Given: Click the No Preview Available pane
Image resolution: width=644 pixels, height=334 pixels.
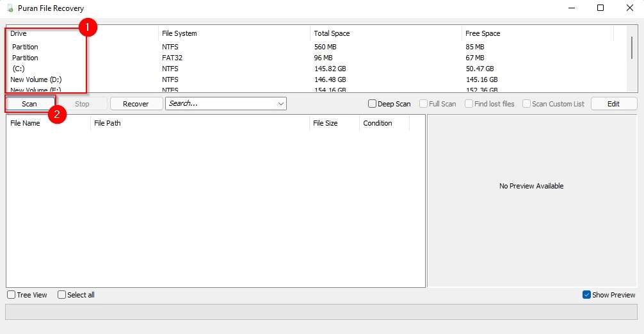Looking at the screenshot, I should (532, 201).
